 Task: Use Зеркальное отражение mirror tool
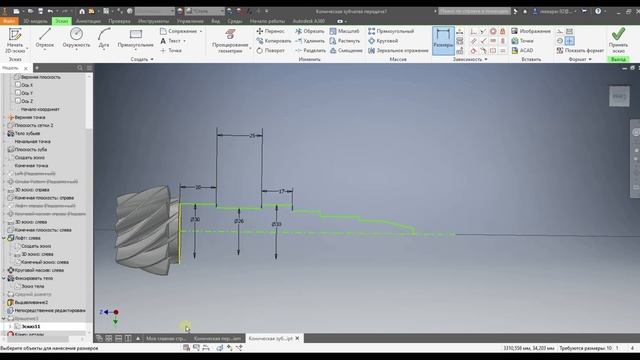pyautogui.click(x=398, y=51)
